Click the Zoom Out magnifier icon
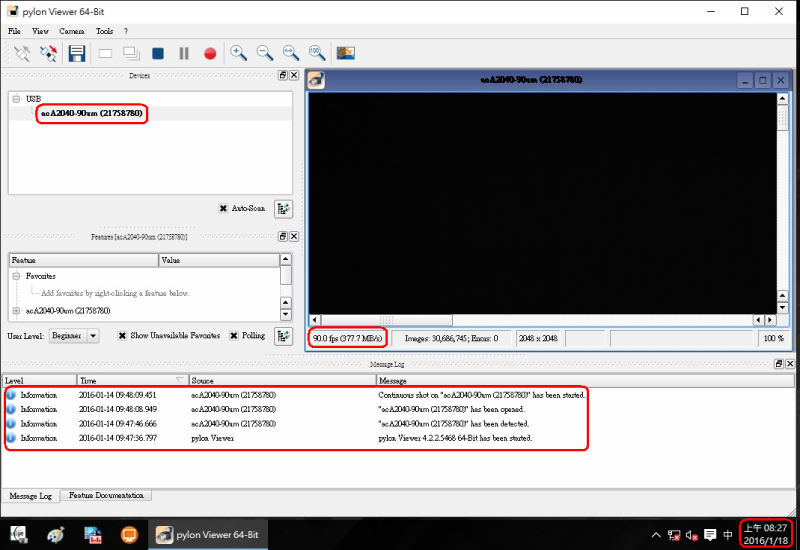Image resolution: width=800 pixels, height=550 pixels. 264,53
